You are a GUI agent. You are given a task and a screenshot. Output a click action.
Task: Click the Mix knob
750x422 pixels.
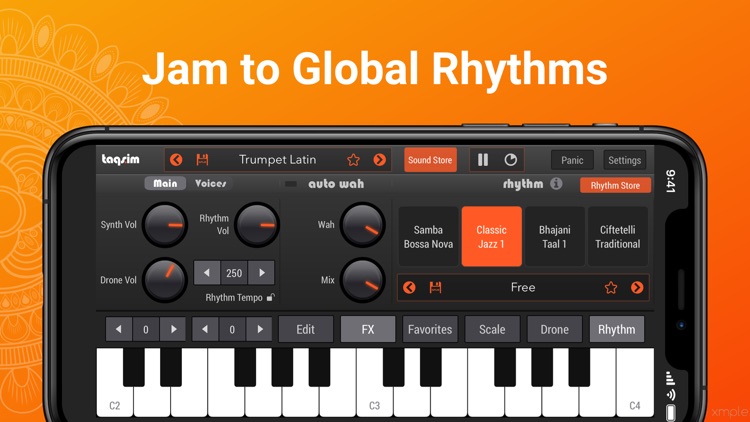(x=363, y=280)
